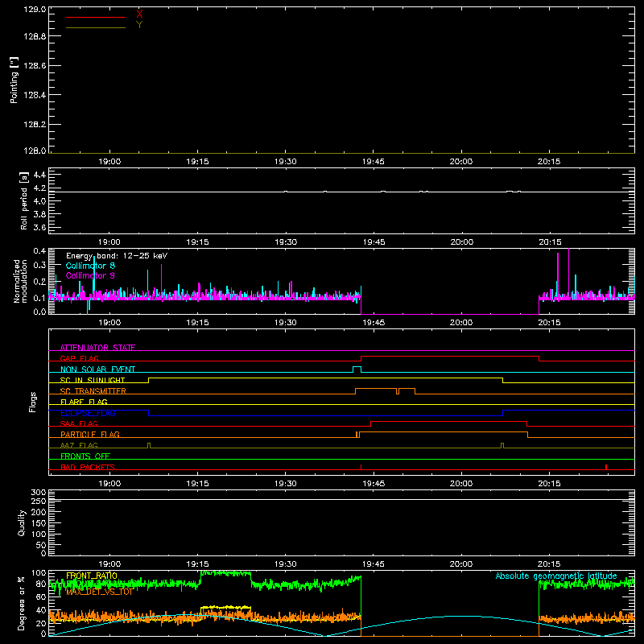Click the "Degrees or %" axis title
This screenshot has width=644, height=644.
(x=22, y=603)
